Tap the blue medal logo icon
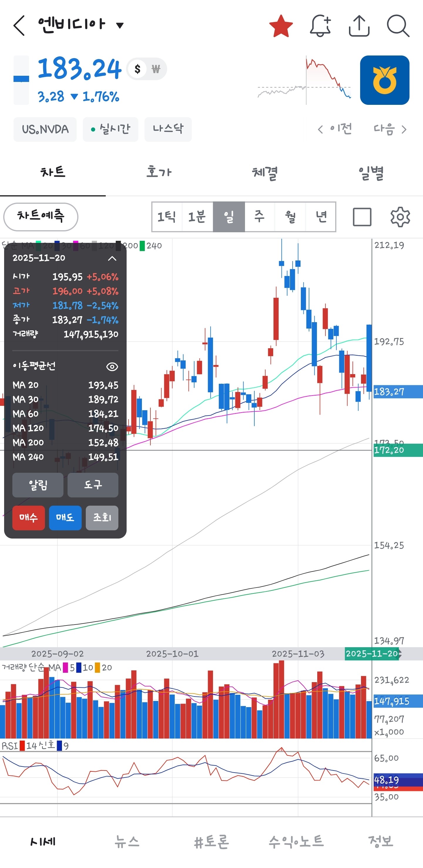 coord(385,80)
